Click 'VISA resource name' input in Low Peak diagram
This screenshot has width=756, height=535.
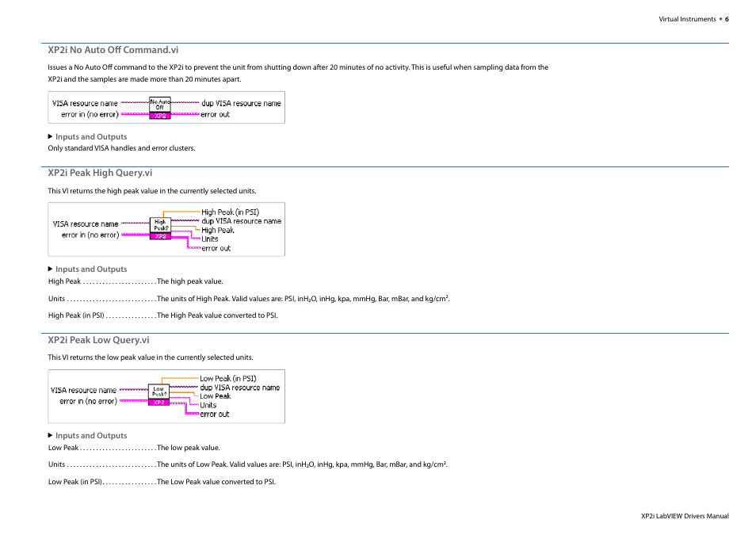[x=83, y=390]
